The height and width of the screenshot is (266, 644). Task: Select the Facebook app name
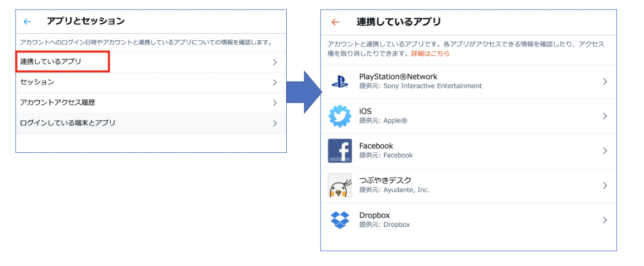376,146
